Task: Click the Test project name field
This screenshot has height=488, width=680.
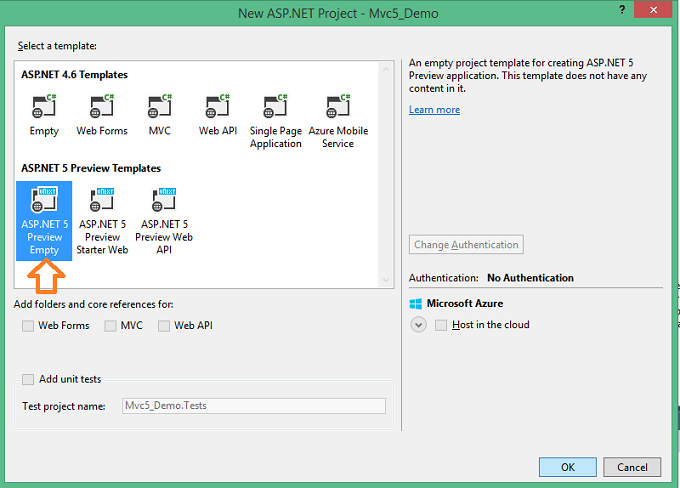Action: (x=254, y=406)
